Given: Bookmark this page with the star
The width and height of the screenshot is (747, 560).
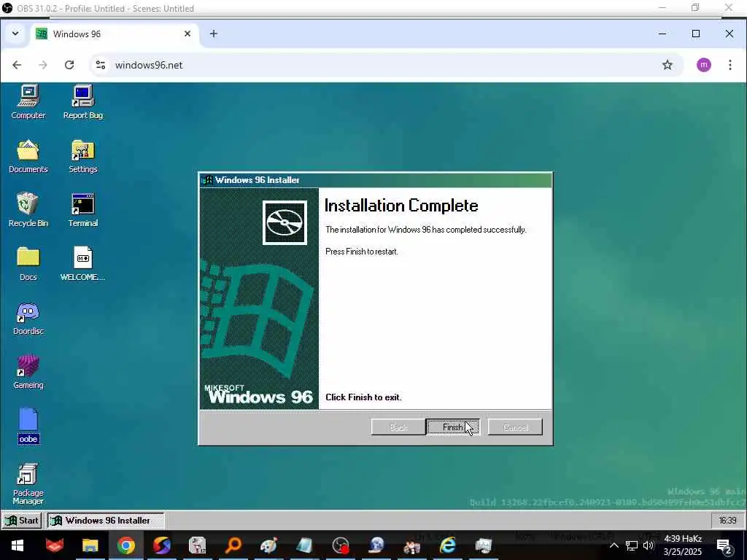Looking at the screenshot, I should [x=667, y=65].
